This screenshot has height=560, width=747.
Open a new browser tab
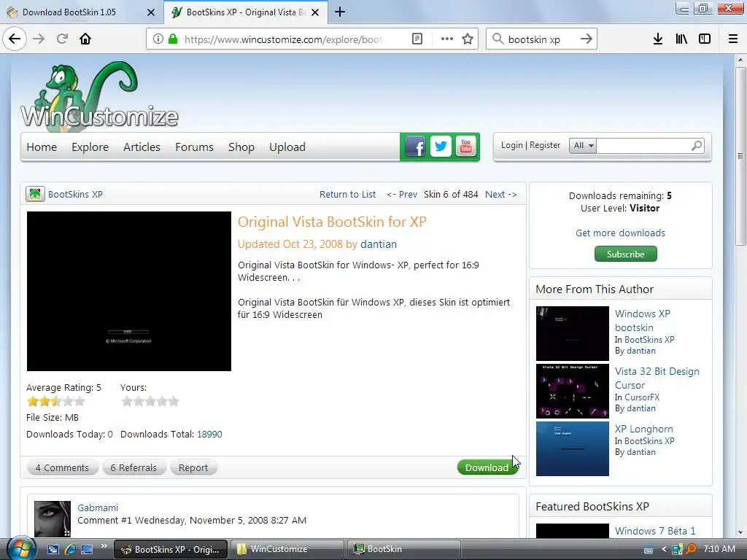pos(340,12)
